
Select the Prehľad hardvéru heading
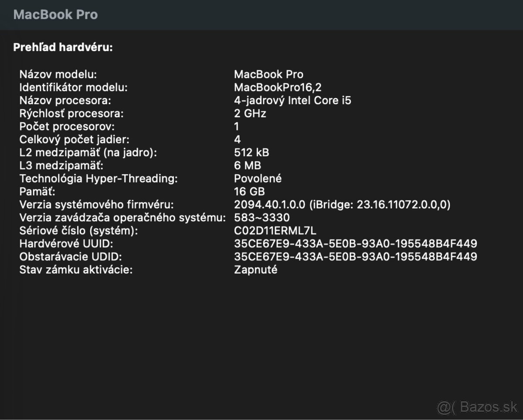click(63, 47)
